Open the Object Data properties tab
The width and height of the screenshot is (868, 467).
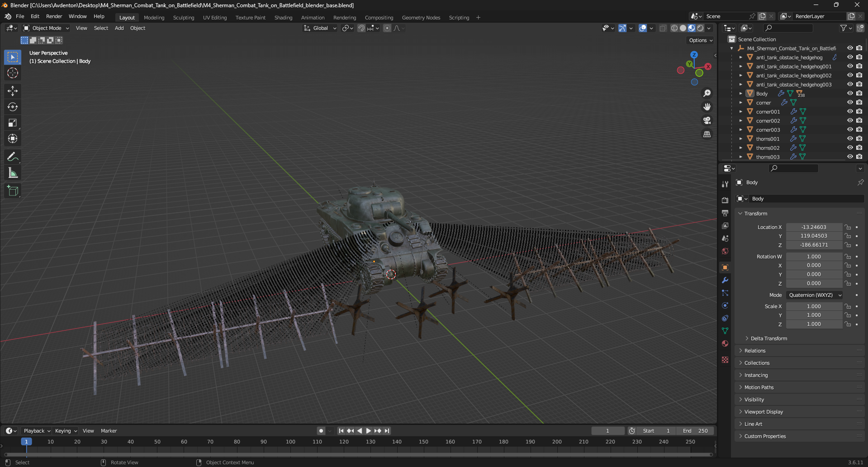(725, 331)
